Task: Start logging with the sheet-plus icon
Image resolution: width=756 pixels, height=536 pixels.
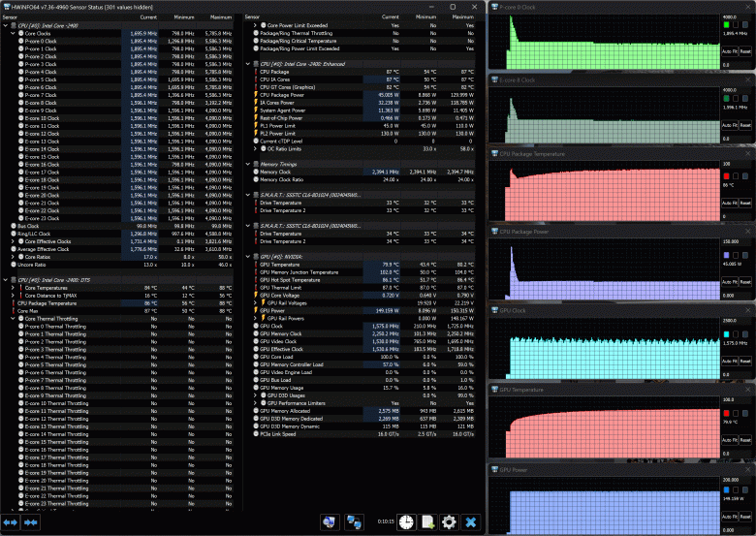Action: pos(428,522)
